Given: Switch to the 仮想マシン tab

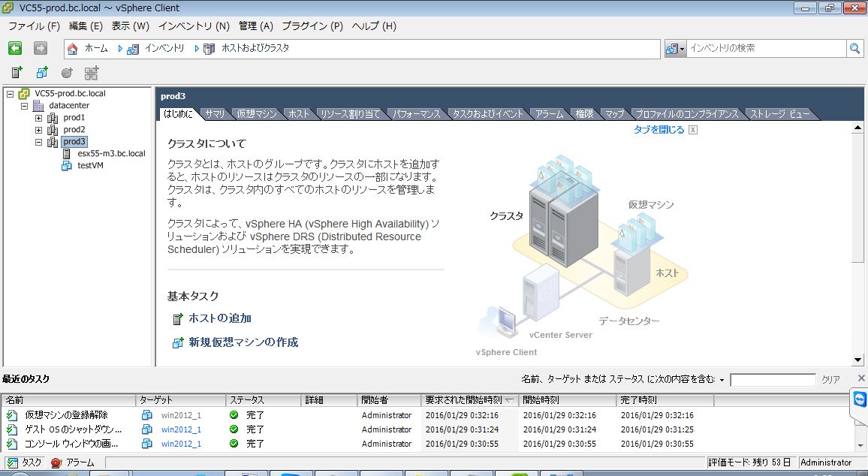Looking at the screenshot, I should (x=257, y=114).
